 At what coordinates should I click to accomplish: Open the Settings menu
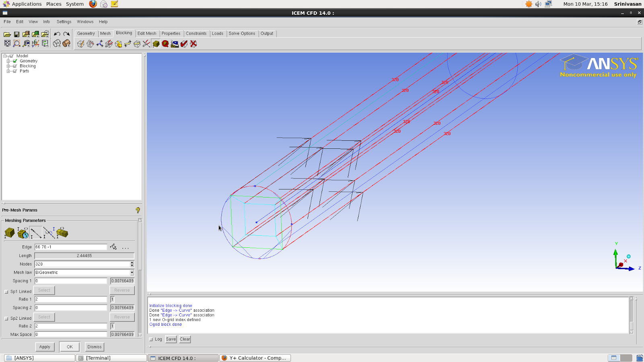point(64,21)
